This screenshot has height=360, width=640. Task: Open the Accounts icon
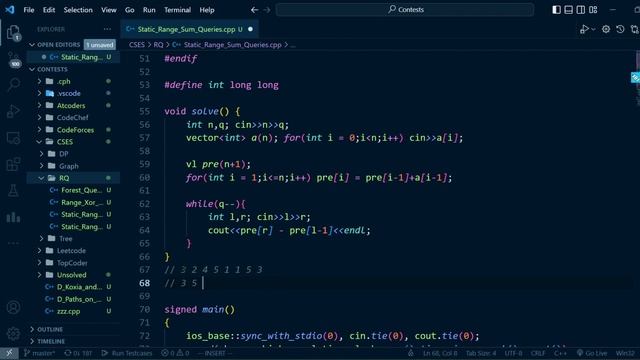pos(13,307)
